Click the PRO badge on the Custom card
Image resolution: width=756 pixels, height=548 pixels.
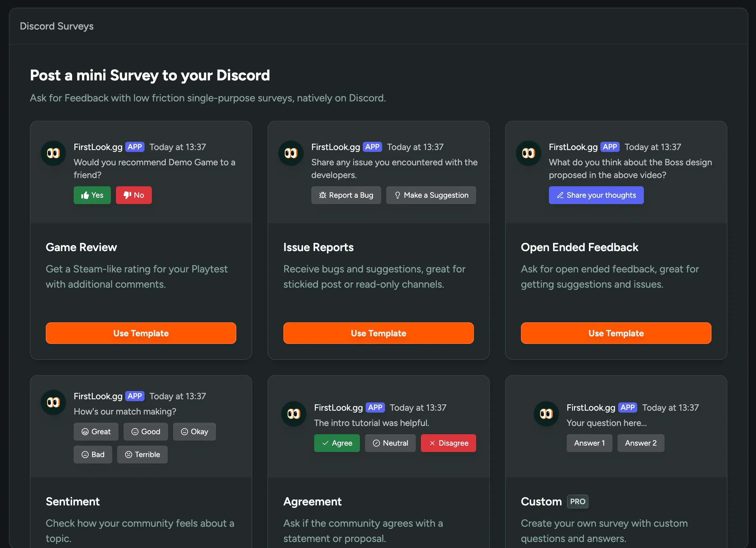point(577,501)
